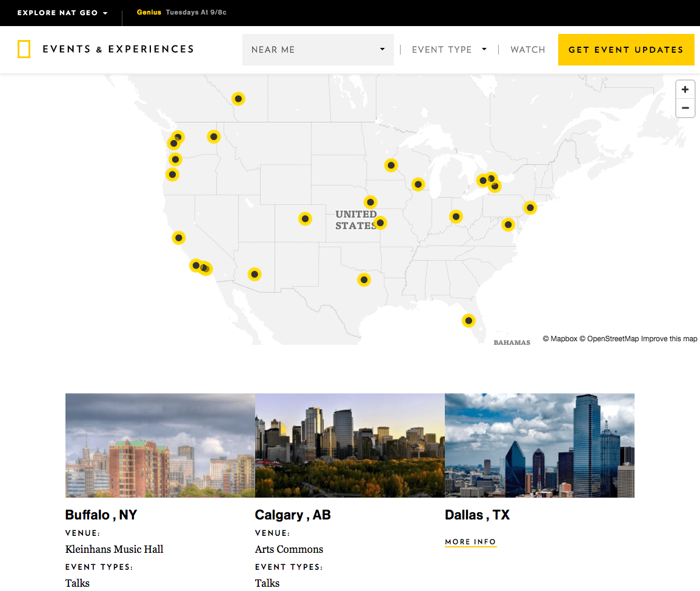Click the National Geographic yellow frame logo
This screenshot has height=591, width=700.
(24, 49)
